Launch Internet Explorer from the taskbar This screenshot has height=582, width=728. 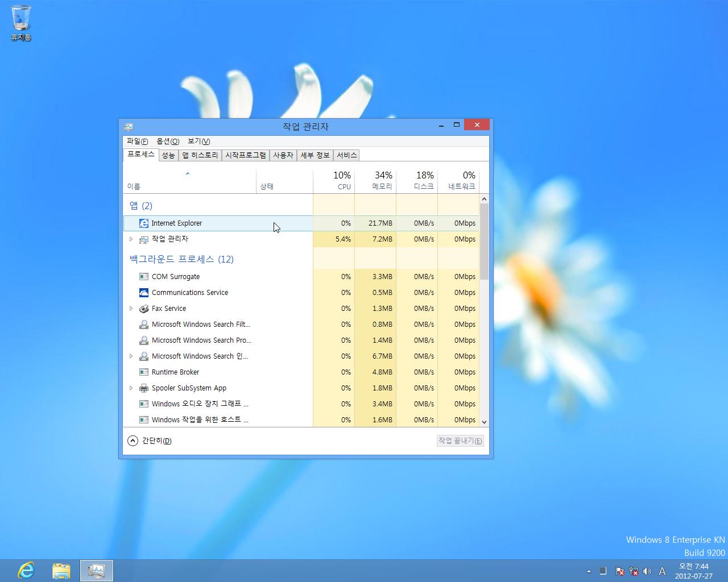pyautogui.click(x=26, y=570)
